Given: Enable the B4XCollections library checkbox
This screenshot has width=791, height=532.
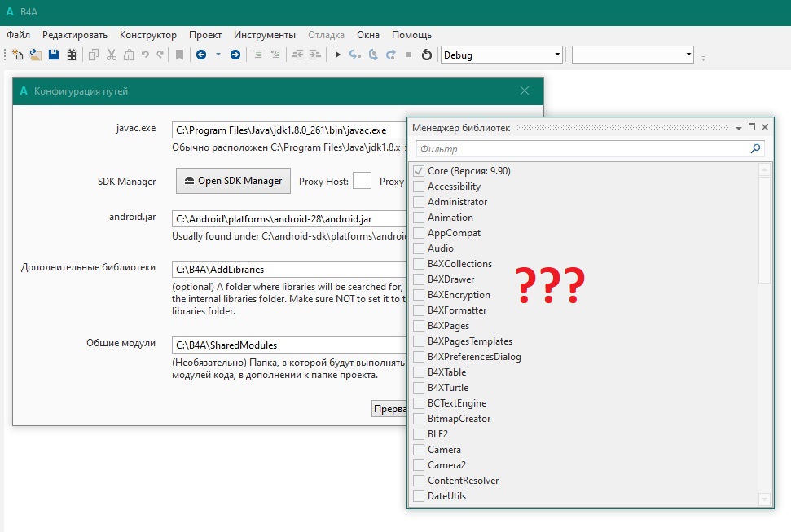Looking at the screenshot, I should [x=419, y=264].
